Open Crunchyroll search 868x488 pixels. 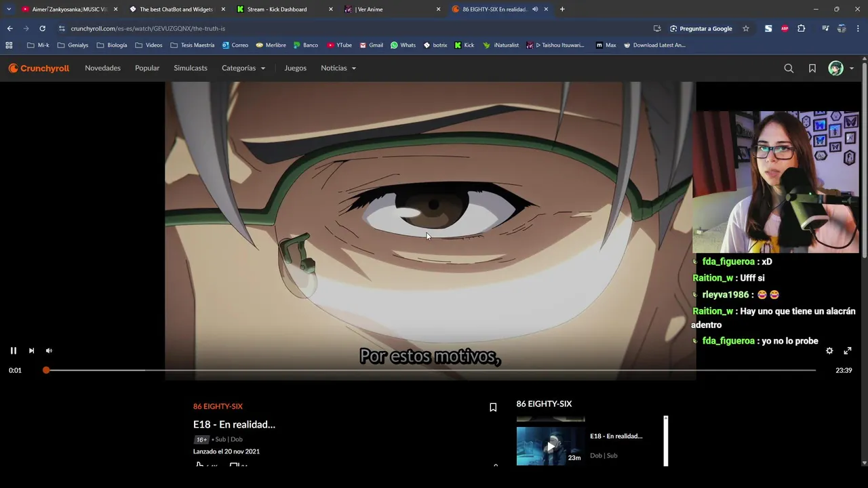pyautogui.click(x=789, y=68)
